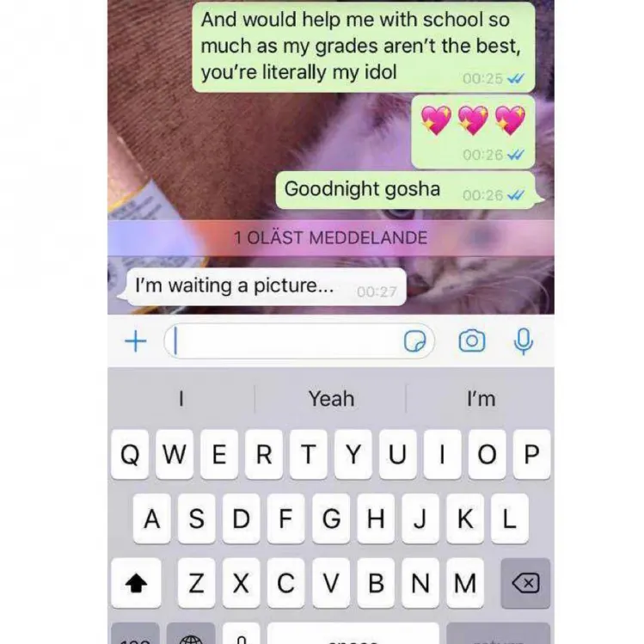
Task: Tap the "you're literally my idol" message bubble
Action: click(x=364, y=46)
